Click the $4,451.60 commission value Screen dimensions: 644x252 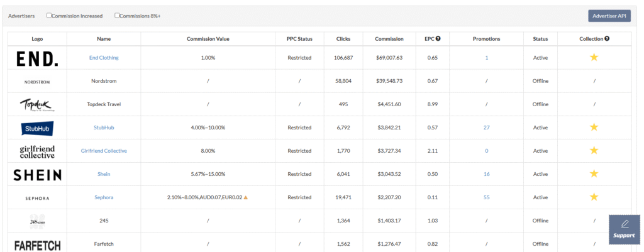tap(389, 104)
